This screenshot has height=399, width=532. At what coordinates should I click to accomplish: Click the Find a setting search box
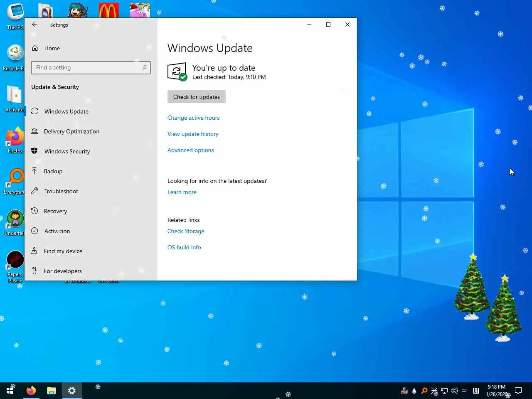(x=91, y=68)
